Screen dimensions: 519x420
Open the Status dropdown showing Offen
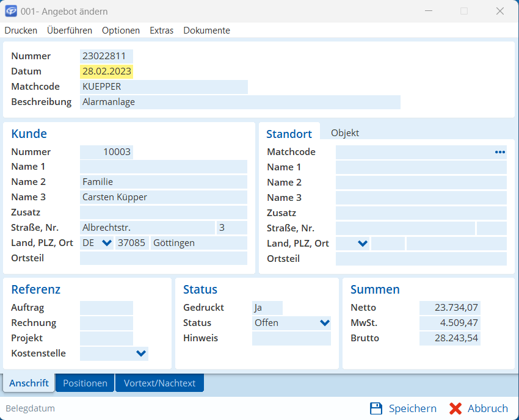324,323
